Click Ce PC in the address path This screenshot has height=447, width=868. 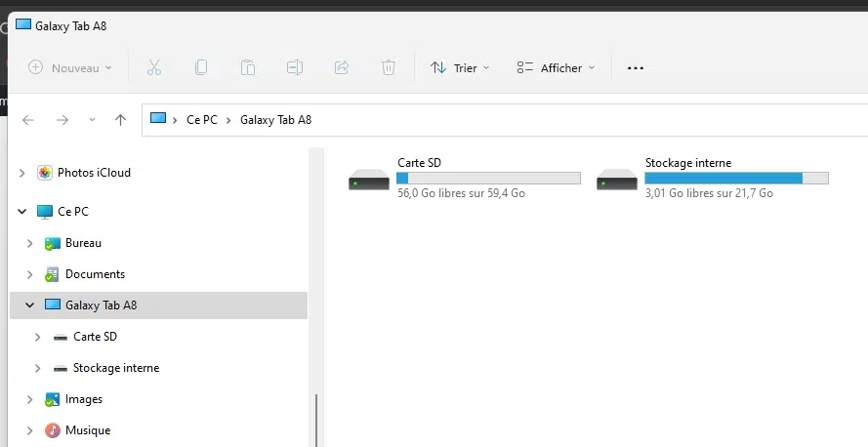[202, 119]
